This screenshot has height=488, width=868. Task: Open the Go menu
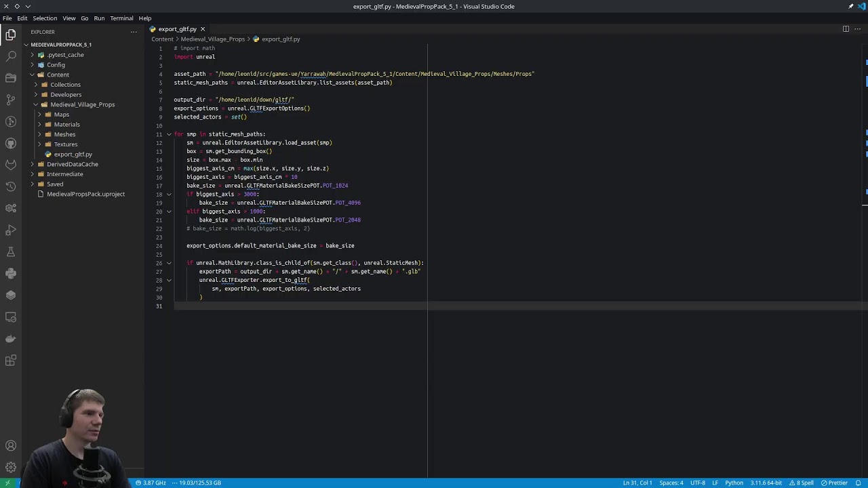point(85,18)
